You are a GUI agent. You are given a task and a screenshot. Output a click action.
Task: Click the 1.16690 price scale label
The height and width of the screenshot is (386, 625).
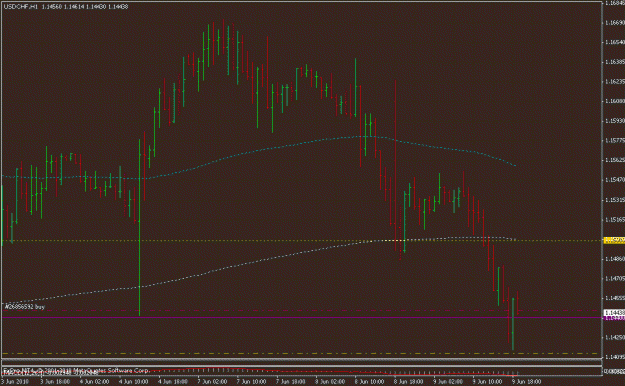click(x=615, y=23)
